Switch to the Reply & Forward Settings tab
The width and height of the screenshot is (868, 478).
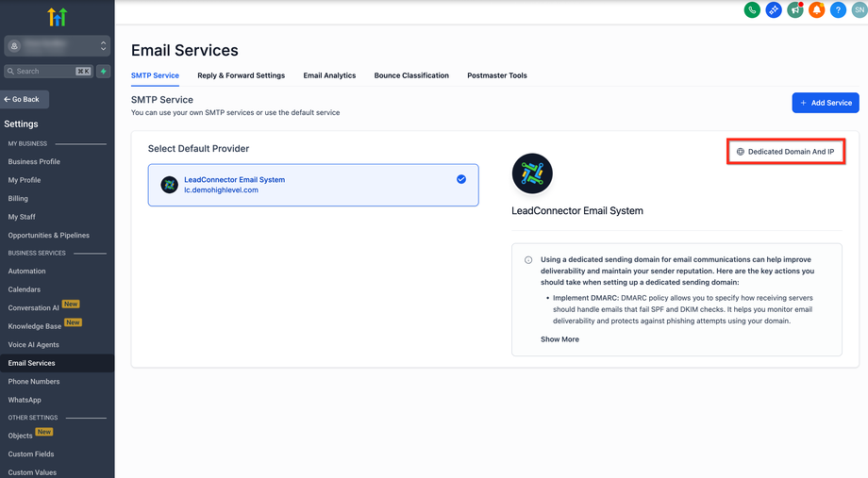coord(241,75)
